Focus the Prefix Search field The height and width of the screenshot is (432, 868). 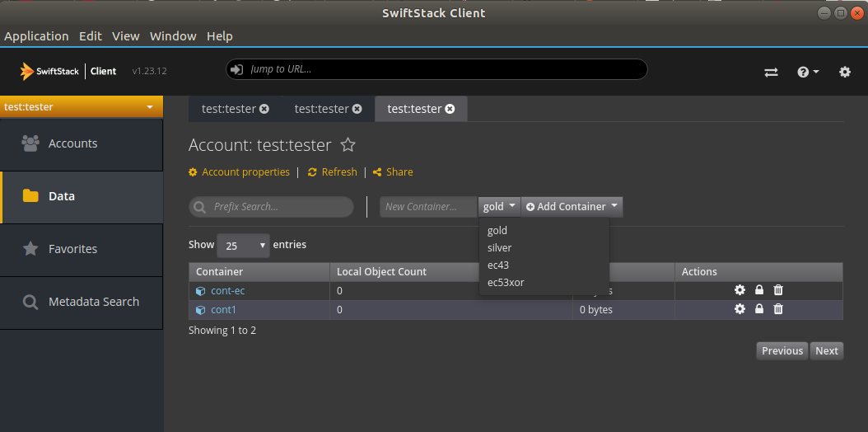pyautogui.click(x=271, y=207)
